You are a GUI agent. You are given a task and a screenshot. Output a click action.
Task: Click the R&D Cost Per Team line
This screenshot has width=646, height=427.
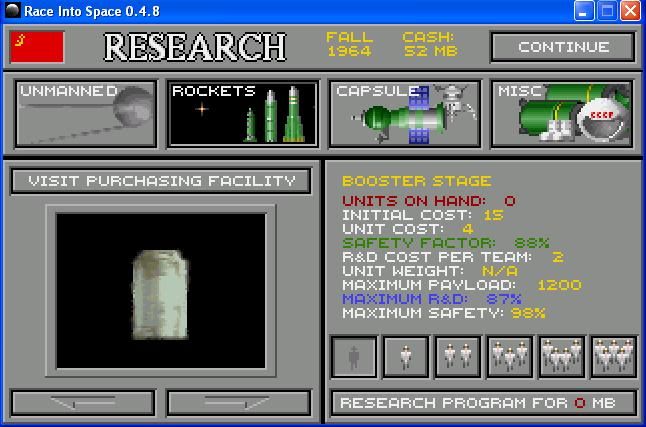(x=453, y=257)
